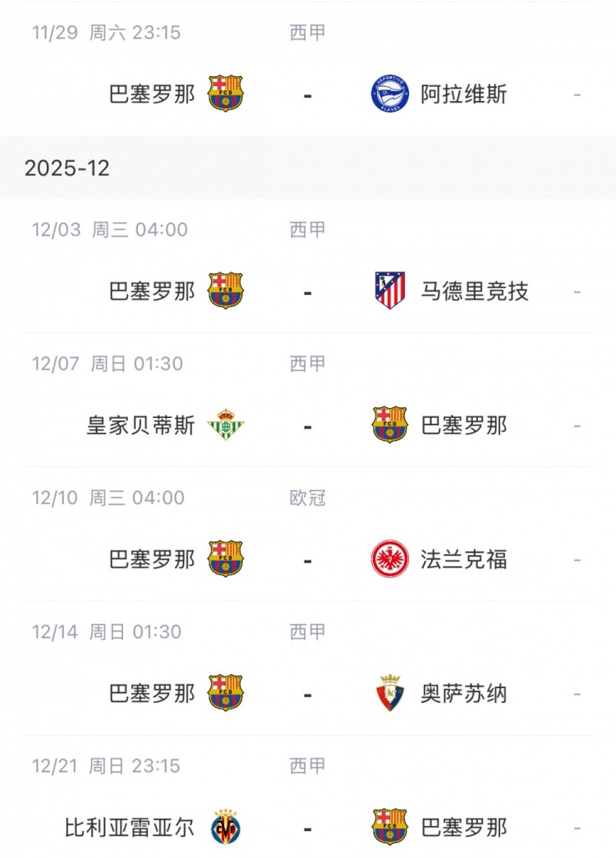
Task: Tap the Real Betis club badge
Action: [226, 424]
